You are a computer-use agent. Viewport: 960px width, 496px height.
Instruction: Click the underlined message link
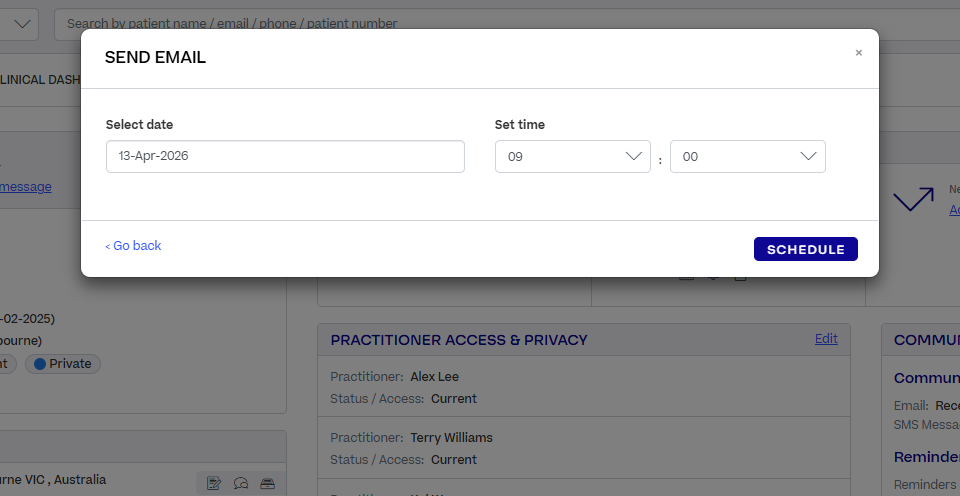tap(26, 187)
